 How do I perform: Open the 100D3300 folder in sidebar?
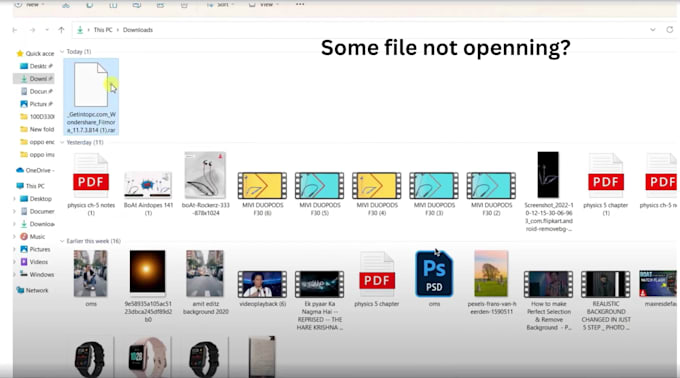click(37, 117)
